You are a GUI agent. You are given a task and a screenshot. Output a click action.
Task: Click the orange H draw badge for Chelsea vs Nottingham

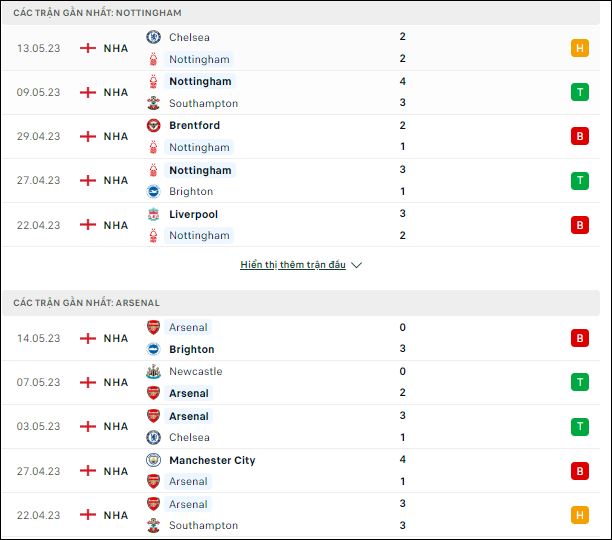580,48
